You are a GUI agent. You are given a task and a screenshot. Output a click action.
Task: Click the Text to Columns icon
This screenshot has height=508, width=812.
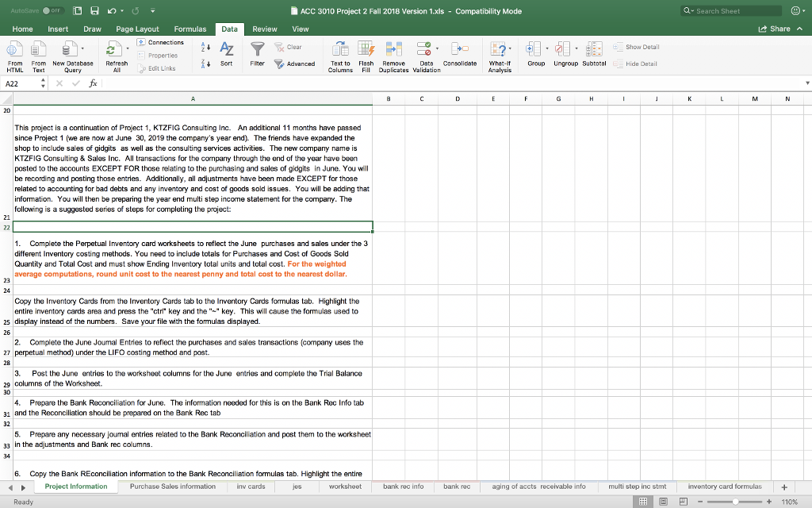coord(340,49)
